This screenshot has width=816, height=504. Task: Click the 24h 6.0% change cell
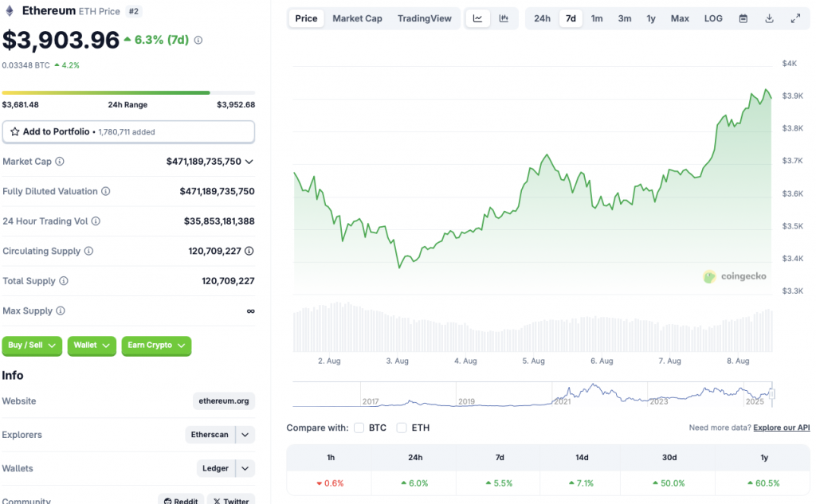(414, 483)
